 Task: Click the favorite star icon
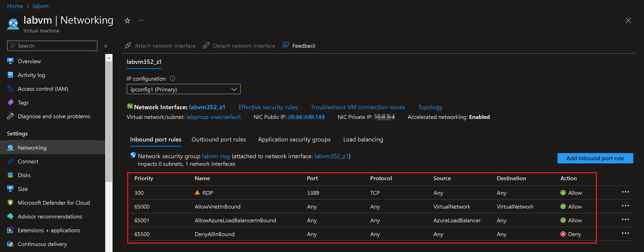click(127, 20)
